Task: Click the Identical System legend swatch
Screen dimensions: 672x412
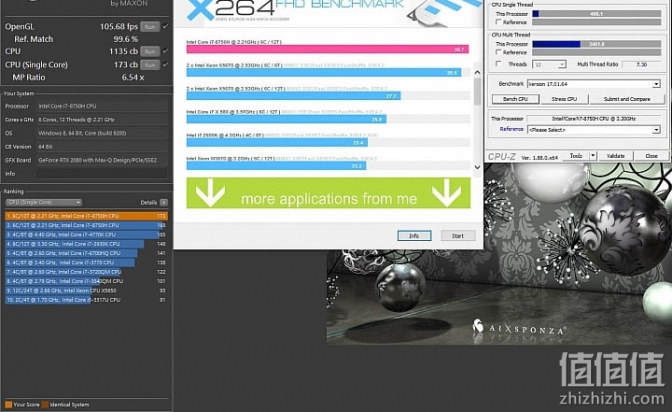Action: point(45,404)
